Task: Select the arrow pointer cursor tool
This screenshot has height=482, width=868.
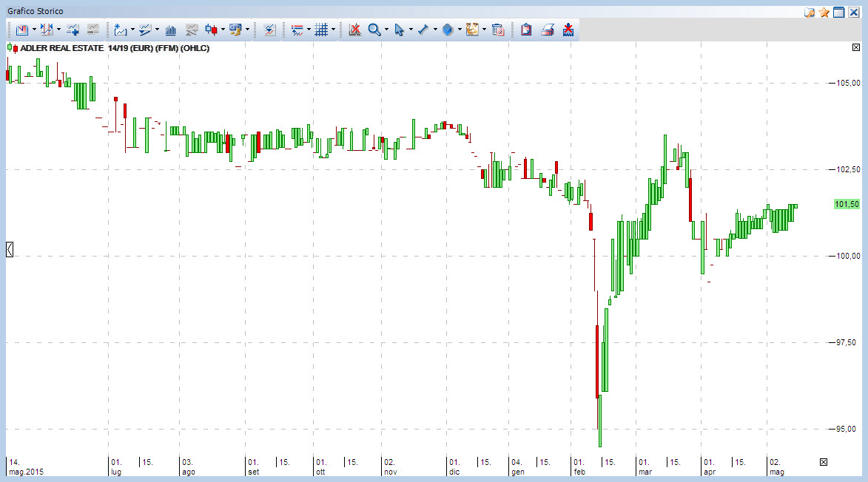Action: (399, 30)
